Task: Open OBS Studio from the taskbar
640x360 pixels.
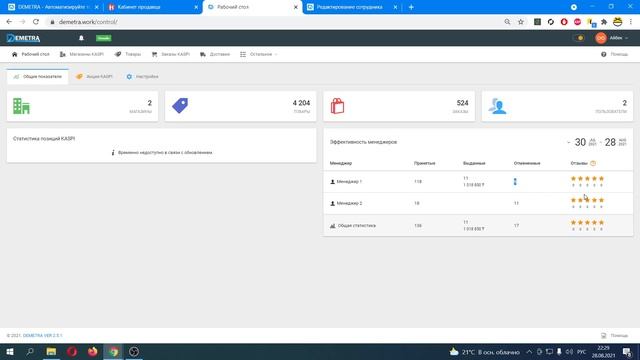Action: click(x=134, y=351)
